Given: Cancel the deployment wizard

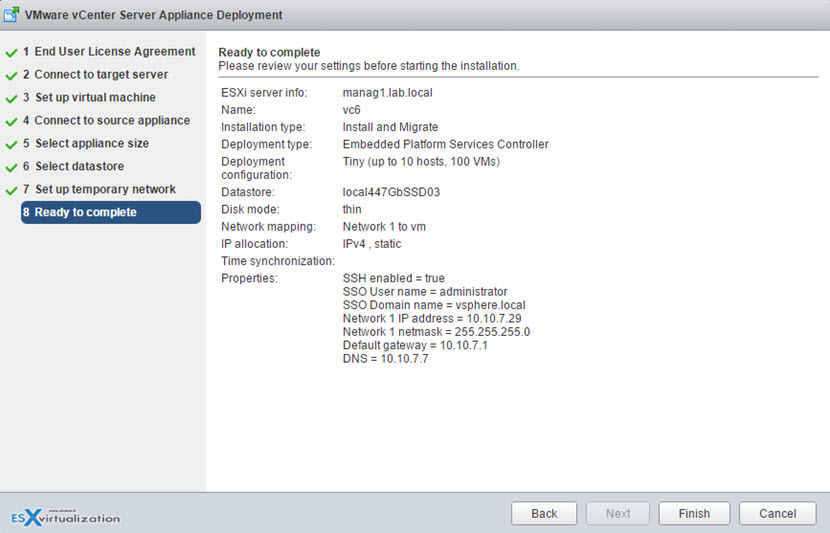Looking at the screenshot, I should coord(777,513).
